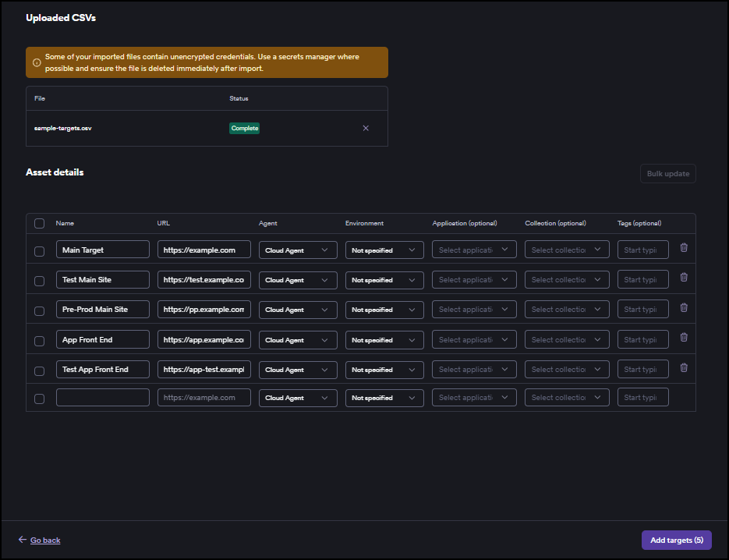Toggle the select-all checkbox in table header
Image resolution: width=729 pixels, height=560 pixels.
click(x=39, y=223)
